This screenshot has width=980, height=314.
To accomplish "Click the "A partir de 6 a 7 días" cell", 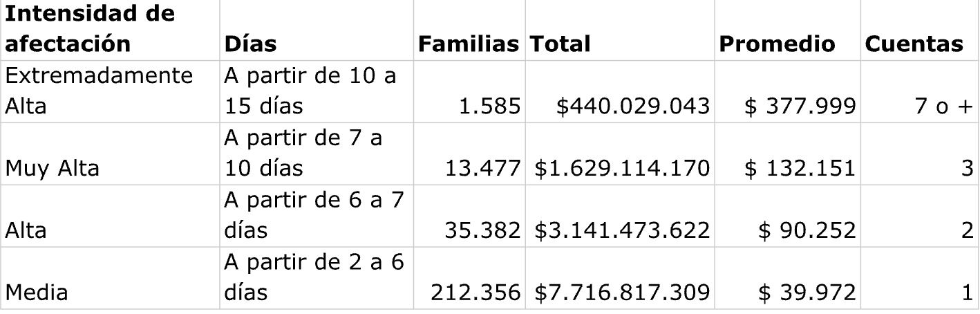I will tap(314, 215).
